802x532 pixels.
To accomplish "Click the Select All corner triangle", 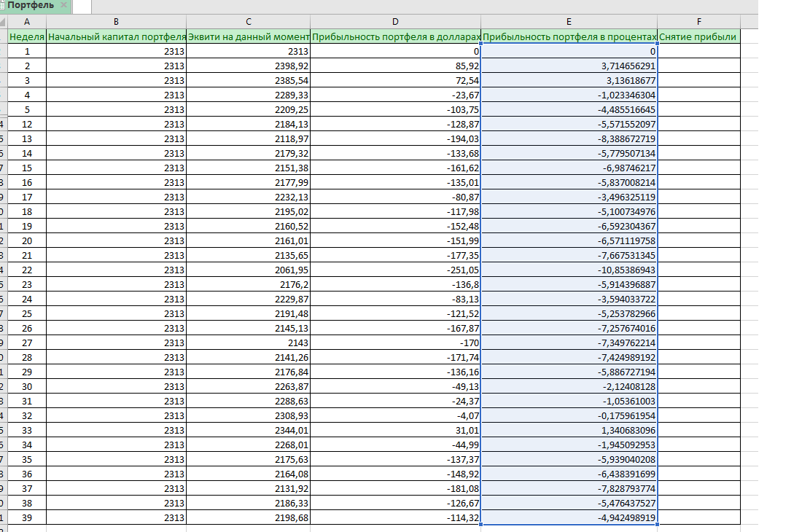I will click(4, 22).
